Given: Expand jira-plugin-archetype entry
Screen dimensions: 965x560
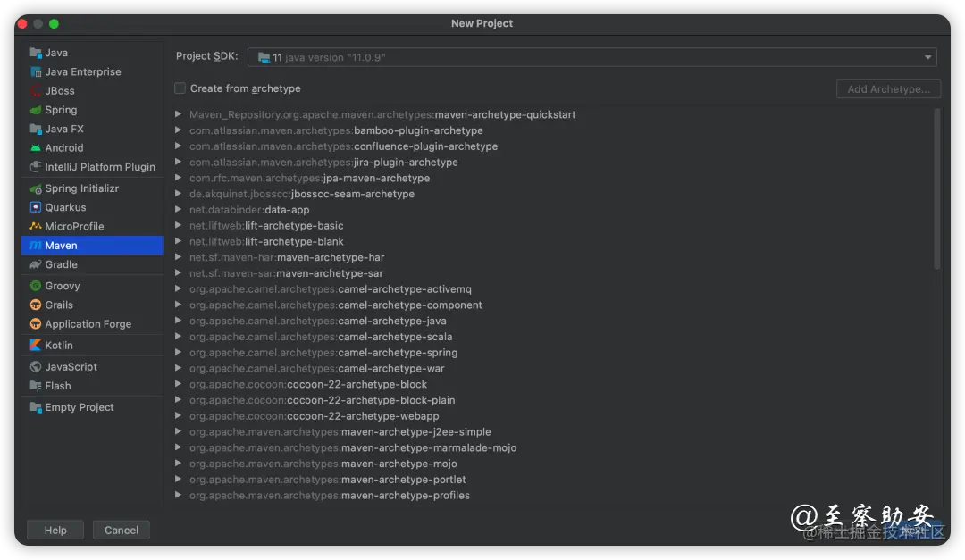Looking at the screenshot, I should pos(178,163).
